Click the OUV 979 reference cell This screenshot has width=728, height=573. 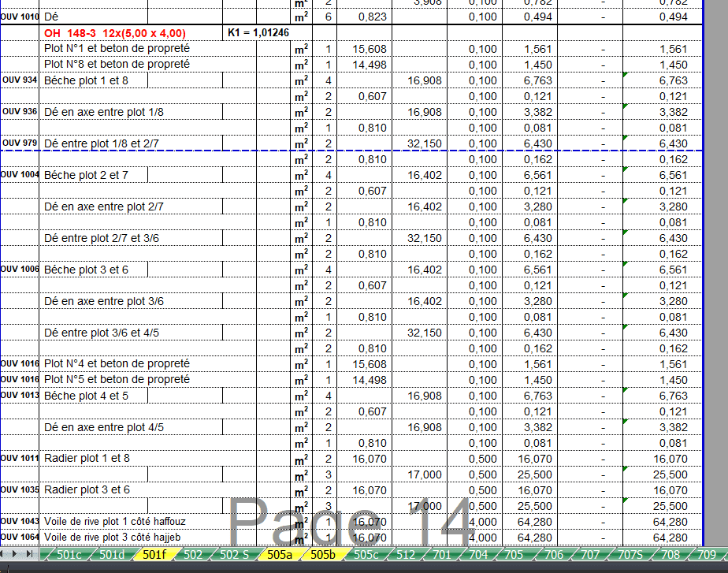[20, 143]
